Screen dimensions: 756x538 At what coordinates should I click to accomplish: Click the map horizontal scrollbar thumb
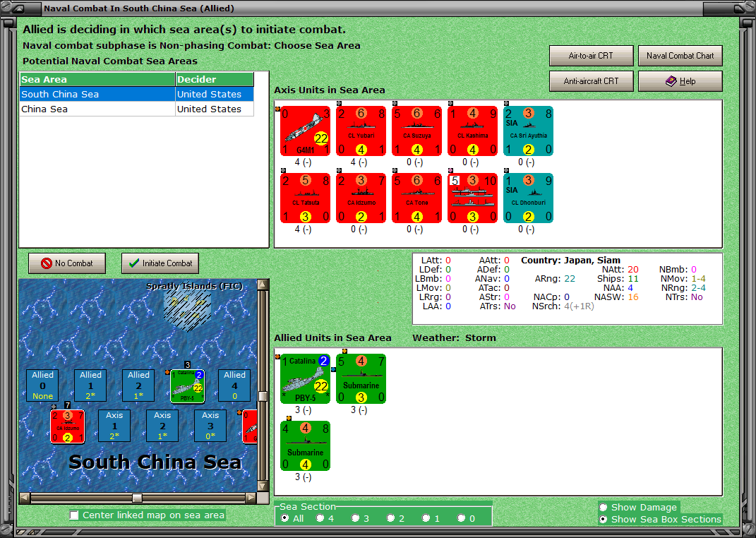(x=138, y=498)
